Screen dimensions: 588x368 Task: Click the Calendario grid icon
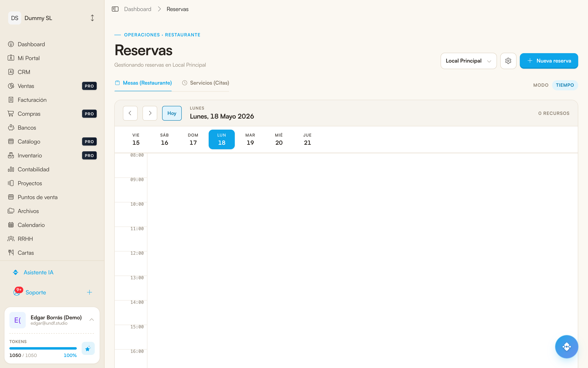tap(11, 225)
